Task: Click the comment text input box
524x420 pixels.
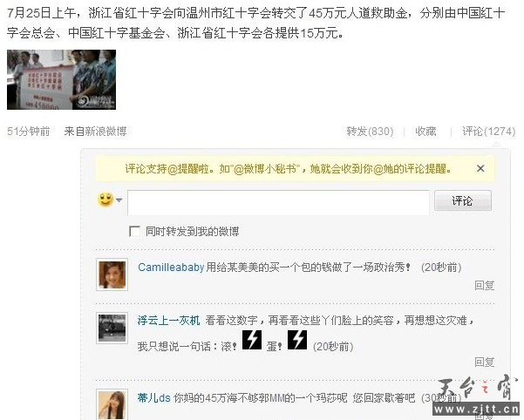Action: click(x=278, y=203)
